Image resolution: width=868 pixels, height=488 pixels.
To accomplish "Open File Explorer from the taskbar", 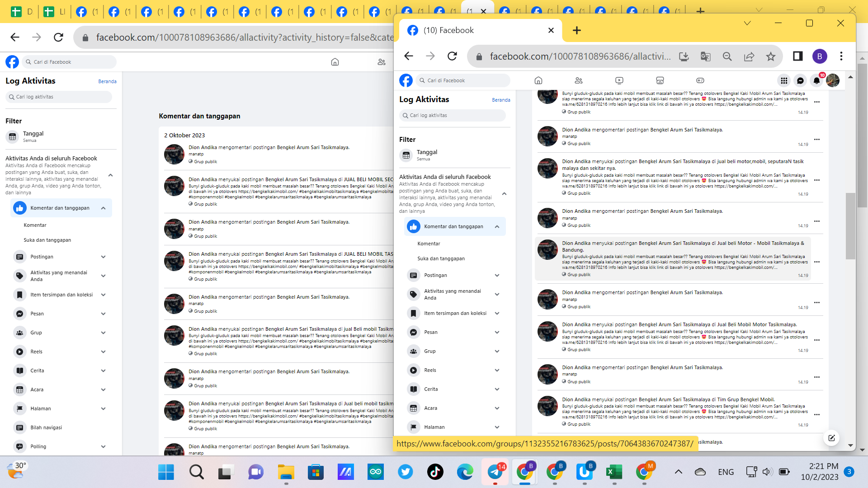I will coord(286,472).
